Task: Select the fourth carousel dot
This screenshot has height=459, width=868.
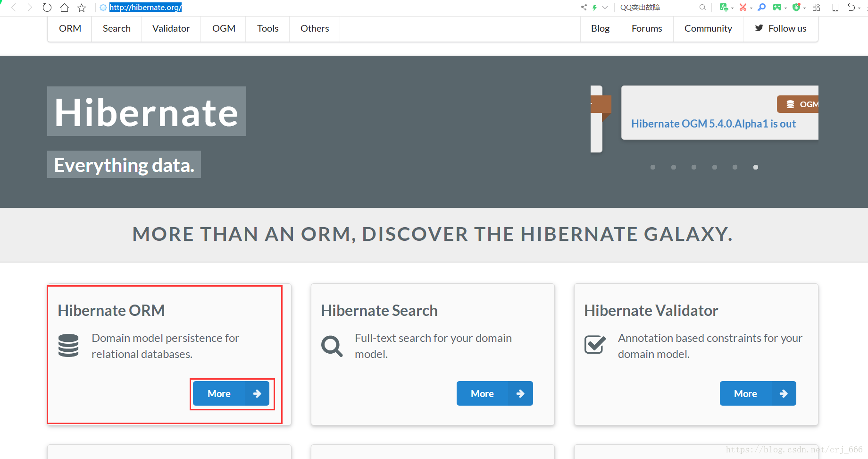Action: [x=715, y=167]
